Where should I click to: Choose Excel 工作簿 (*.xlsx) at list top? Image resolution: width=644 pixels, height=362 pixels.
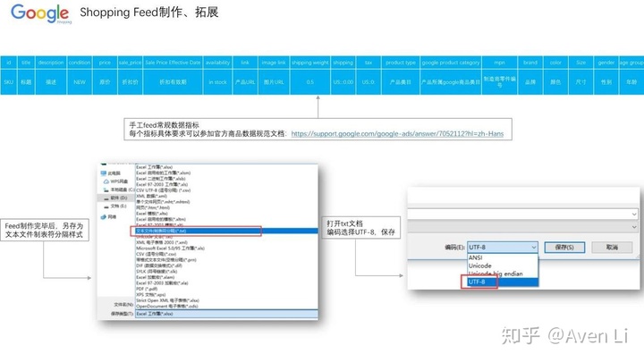coord(155,167)
